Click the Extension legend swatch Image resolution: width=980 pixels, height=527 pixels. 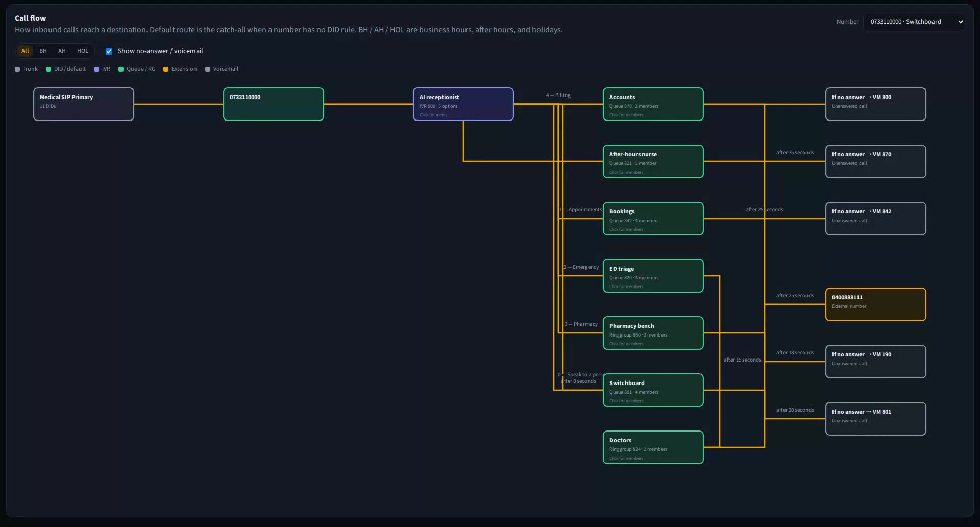coord(166,69)
